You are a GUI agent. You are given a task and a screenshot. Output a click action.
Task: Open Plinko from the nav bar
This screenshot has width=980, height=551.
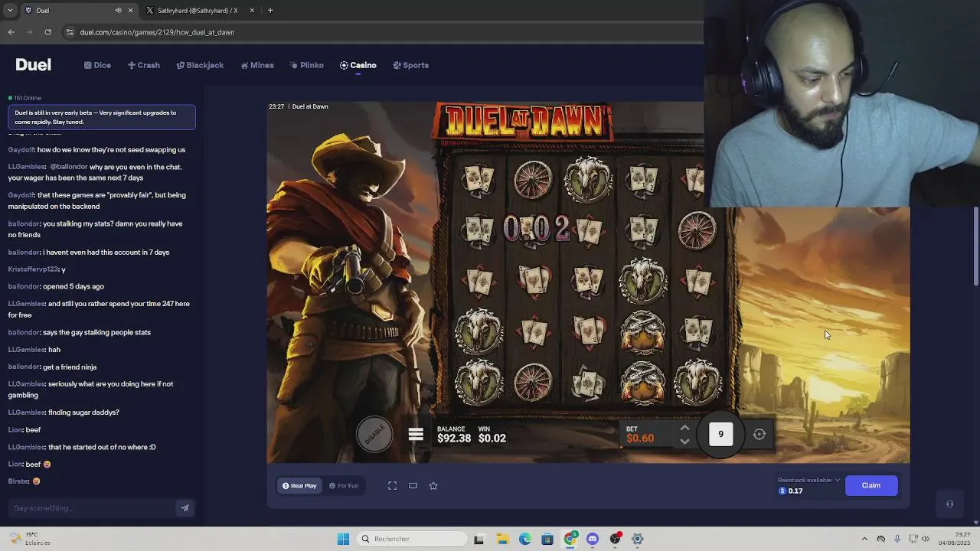click(x=307, y=65)
